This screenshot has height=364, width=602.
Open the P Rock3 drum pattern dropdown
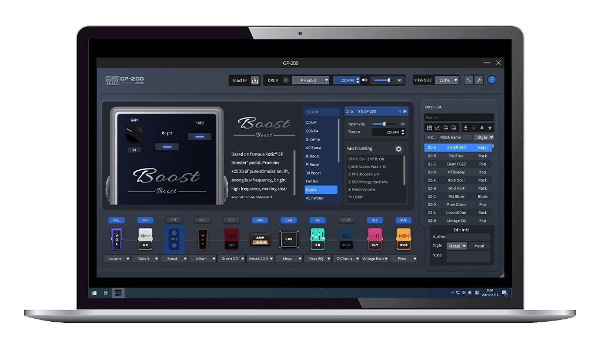click(x=310, y=80)
